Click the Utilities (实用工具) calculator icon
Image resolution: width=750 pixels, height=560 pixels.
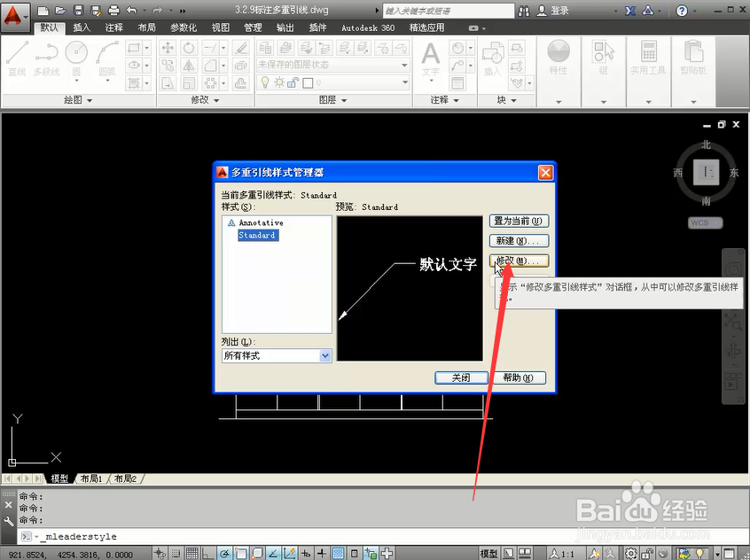coord(648,58)
